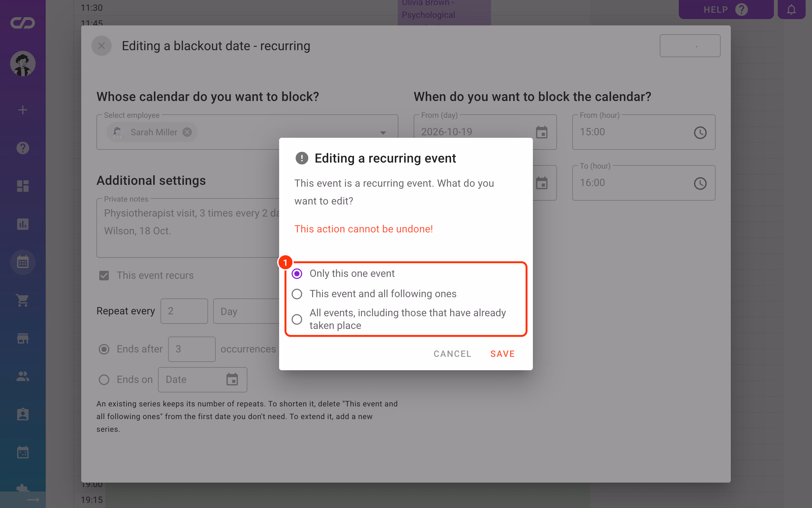Click the From (hour) 15:00 field

[644, 132]
